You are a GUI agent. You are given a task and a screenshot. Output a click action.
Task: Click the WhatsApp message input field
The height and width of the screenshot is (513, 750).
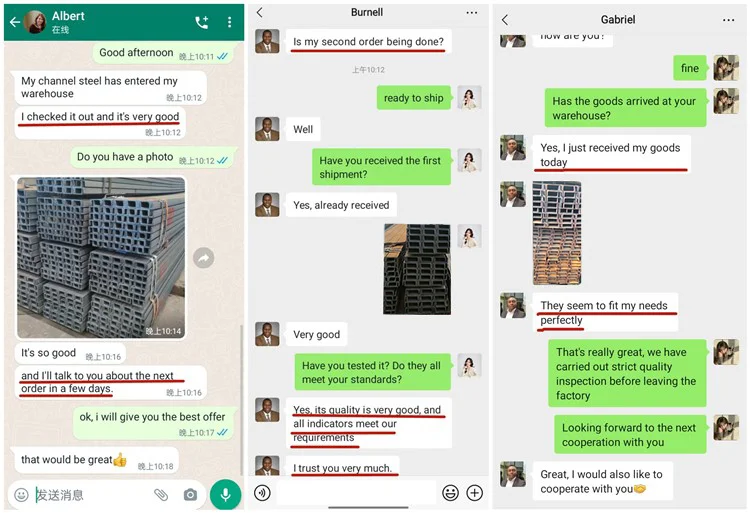[x=92, y=495]
